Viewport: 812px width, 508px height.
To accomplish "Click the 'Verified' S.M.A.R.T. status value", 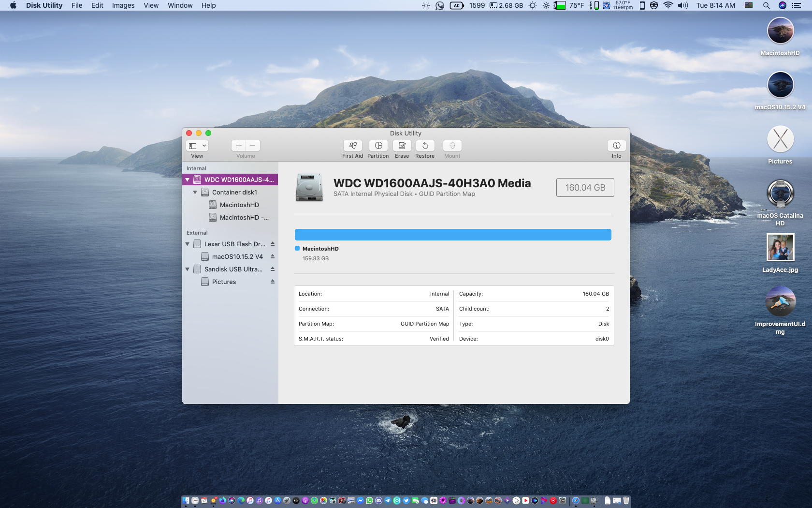I will pos(439,339).
